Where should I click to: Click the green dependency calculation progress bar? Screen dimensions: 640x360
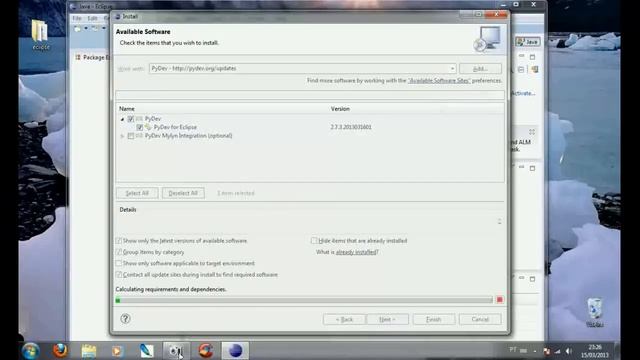[304, 300]
